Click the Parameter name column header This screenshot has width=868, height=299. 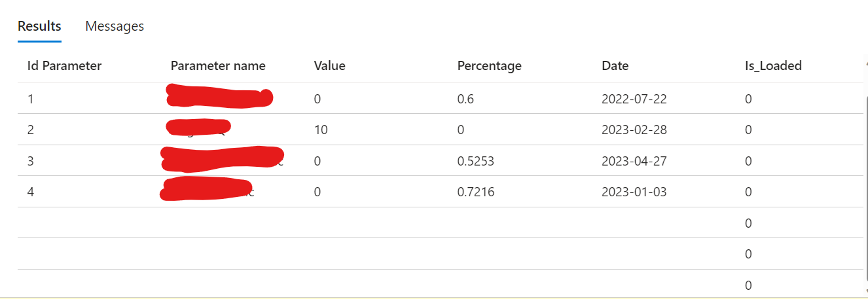(218, 65)
